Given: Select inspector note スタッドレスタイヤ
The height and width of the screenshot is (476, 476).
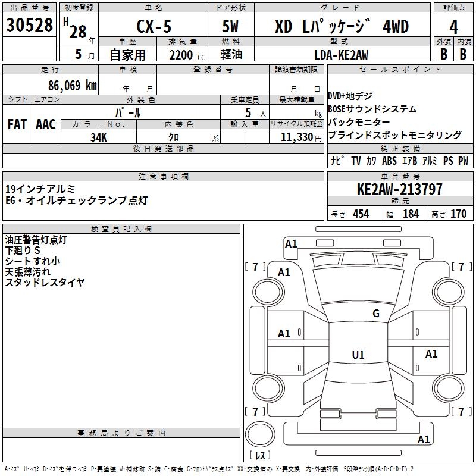Looking at the screenshot, I should click(45, 282).
